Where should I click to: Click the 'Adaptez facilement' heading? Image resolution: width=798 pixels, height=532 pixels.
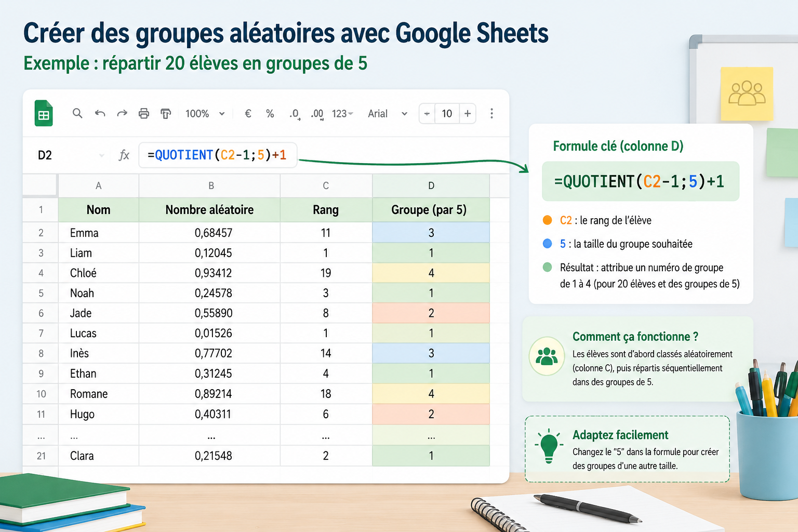tap(620, 435)
